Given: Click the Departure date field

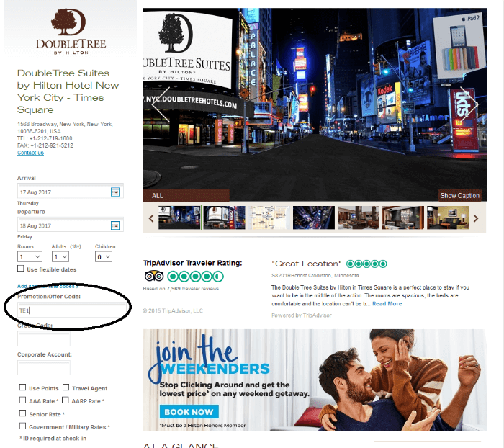Looking at the screenshot, I should 71,225.
